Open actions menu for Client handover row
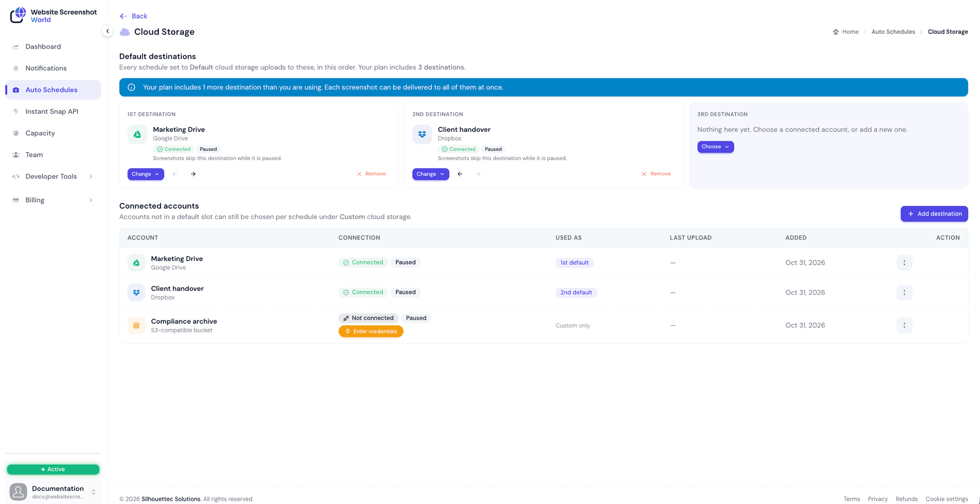Screen dimensions: 980x504 coord(904,293)
